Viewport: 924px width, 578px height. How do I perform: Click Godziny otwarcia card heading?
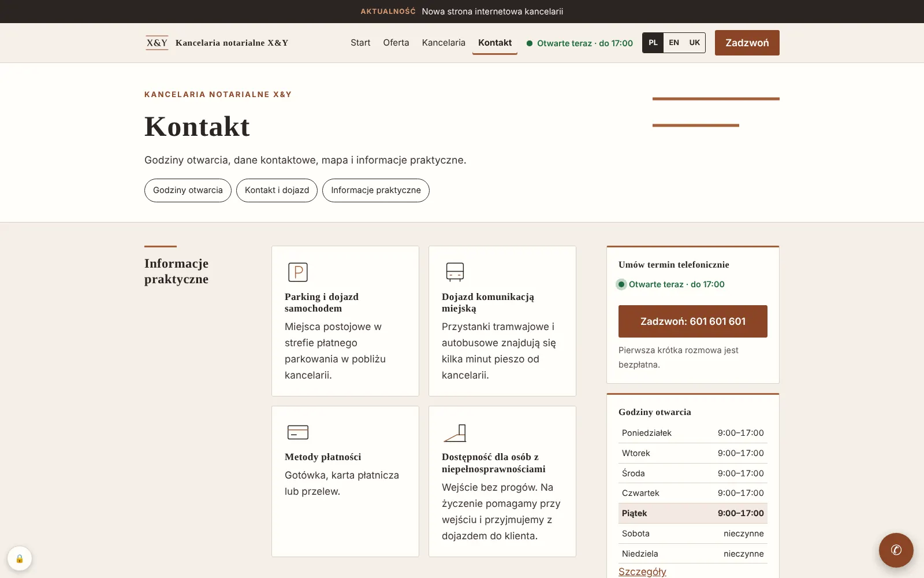(655, 412)
